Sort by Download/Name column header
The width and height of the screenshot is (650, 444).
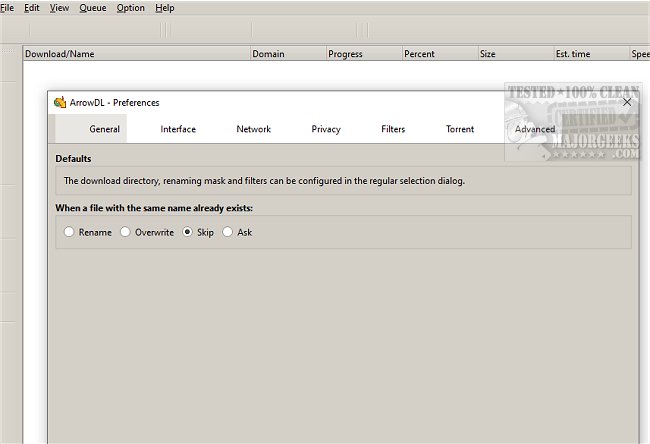(x=137, y=53)
